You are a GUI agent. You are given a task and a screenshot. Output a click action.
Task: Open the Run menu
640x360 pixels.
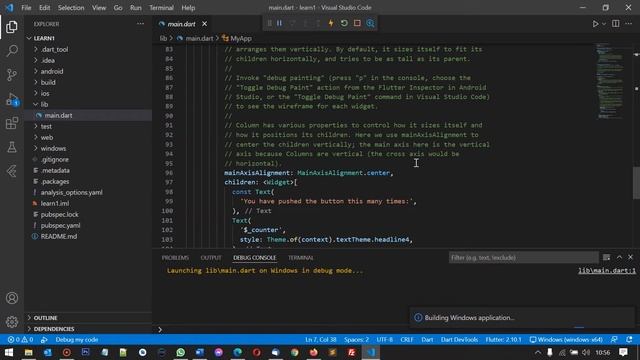tap(136, 7)
